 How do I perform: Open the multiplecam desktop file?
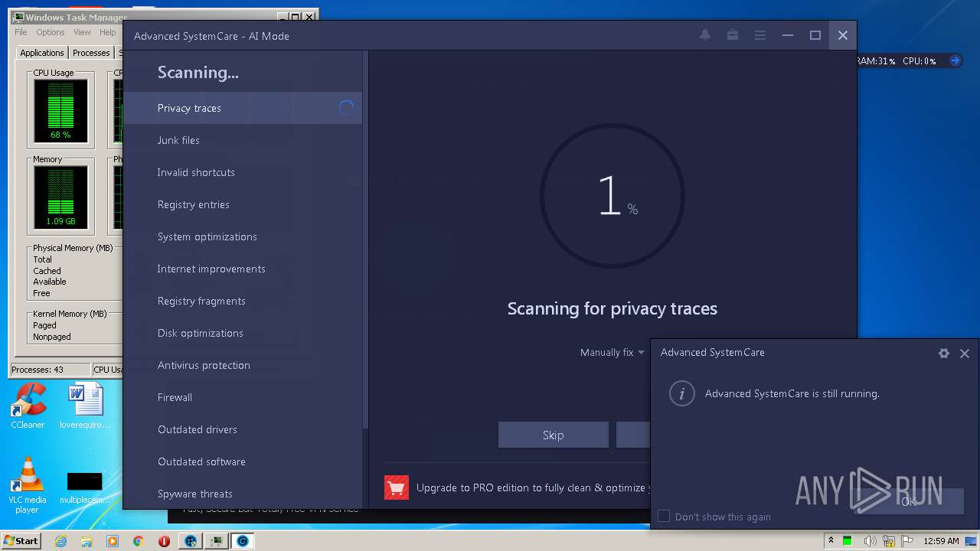click(x=85, y=487)
